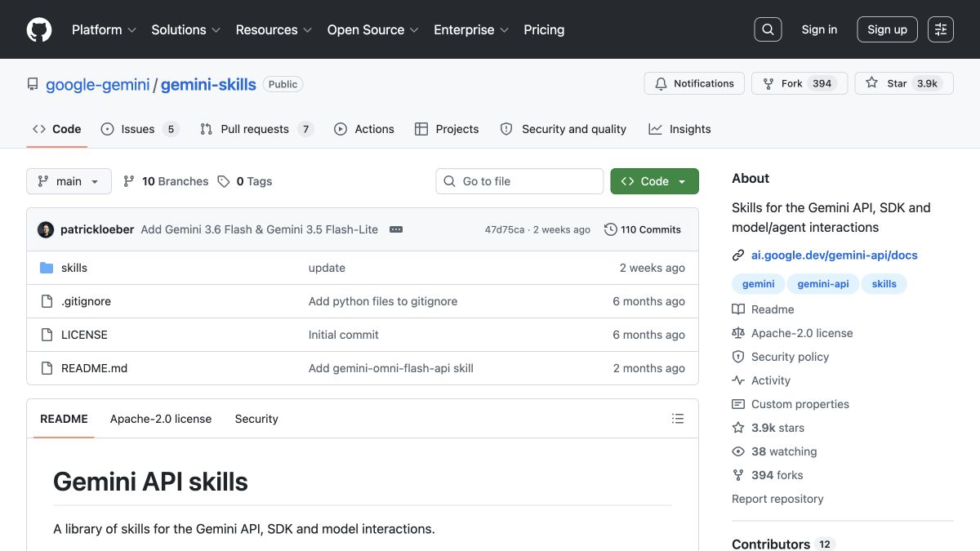The width and height of the screenshot is (980, 551).
Task: Click the scale icon beside Apache-2.0 license
Action: tap(738, 333)
